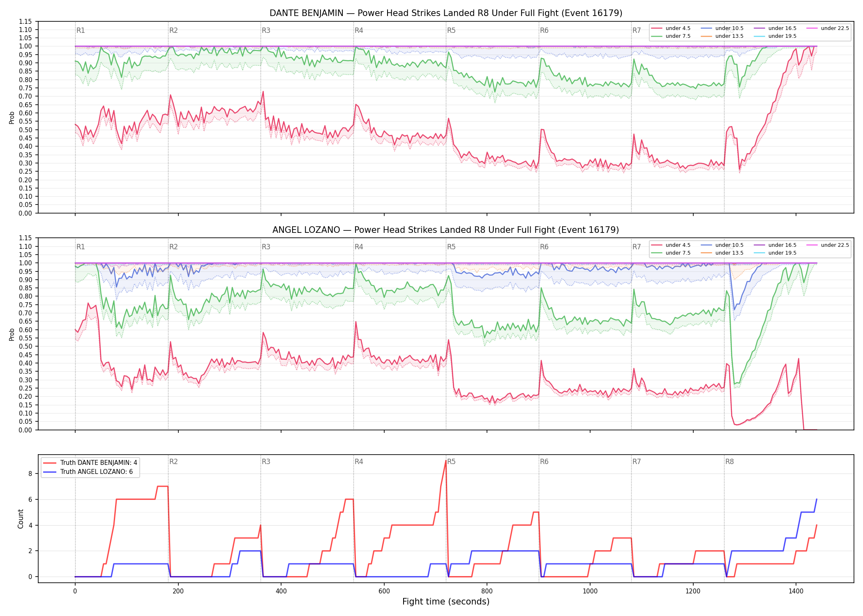This screenshot has width=863, height=616.
Task: Click R8 label in the Count chart
Action: tap(729, 462)
